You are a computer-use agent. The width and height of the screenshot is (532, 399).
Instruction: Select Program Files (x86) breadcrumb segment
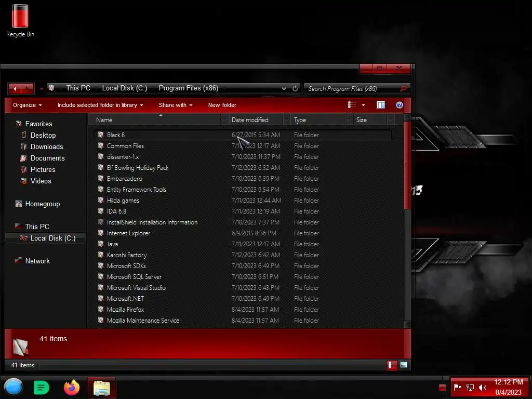[188, 88]
